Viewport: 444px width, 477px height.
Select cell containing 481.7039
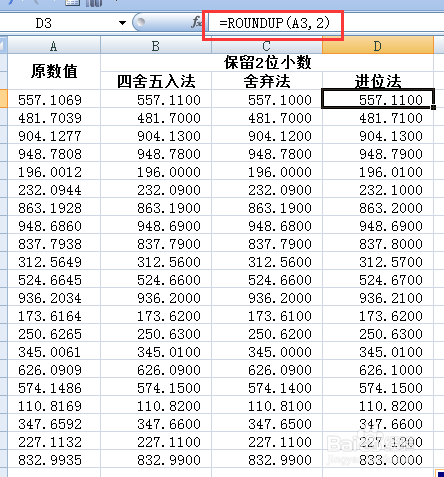click(54, 118)
